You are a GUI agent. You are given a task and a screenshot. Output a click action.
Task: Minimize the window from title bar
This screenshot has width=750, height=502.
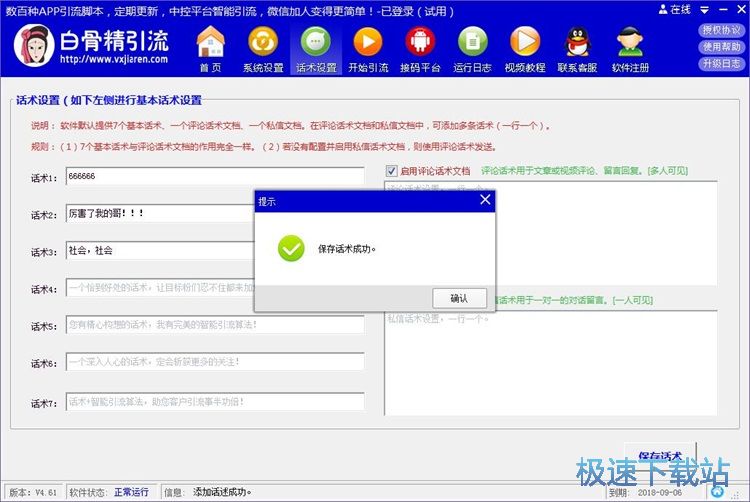(x=723, y=10)
